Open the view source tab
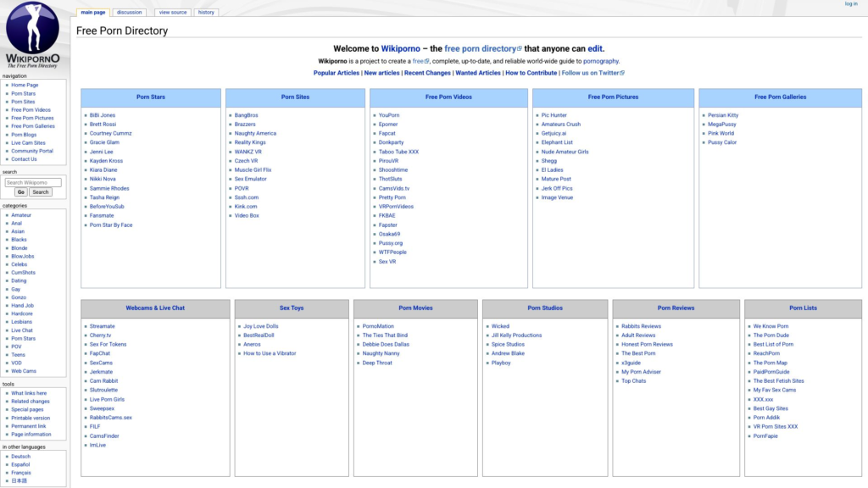This screenshot has width=868, height=488. [x=173, y=12]
